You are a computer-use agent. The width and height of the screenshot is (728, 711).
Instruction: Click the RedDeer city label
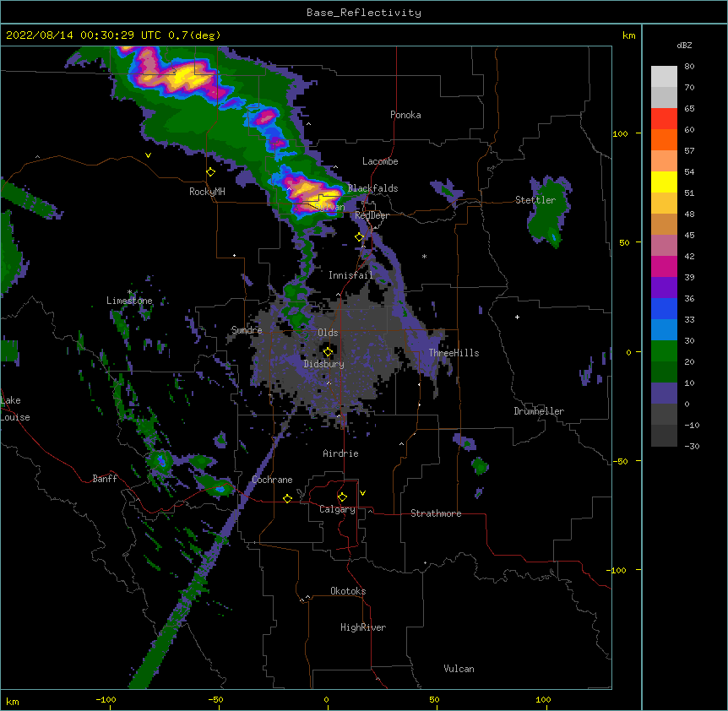click(x=372, y=215)
